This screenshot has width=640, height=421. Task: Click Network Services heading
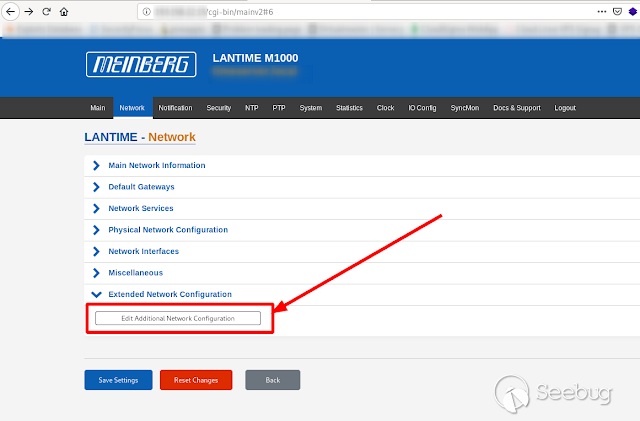click(x=141, y=208)
